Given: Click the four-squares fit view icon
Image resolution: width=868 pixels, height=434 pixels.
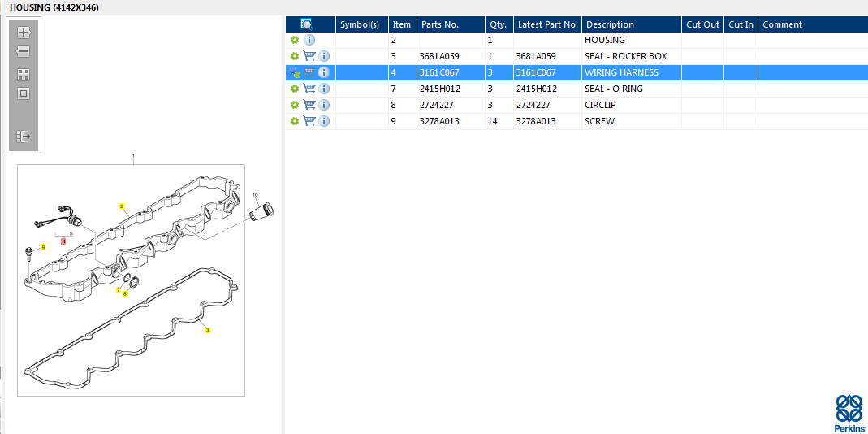Looking at the screenshot, I should pos(24,75).
